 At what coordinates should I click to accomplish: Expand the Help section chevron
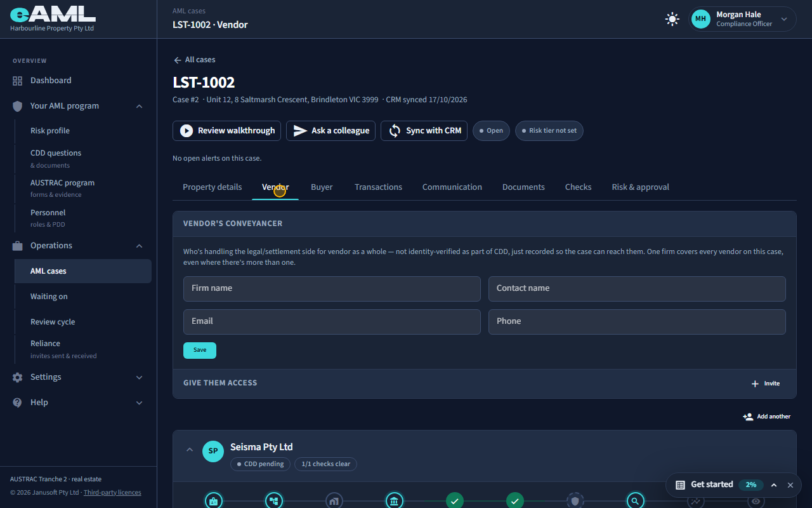click(x=139, y=403)
